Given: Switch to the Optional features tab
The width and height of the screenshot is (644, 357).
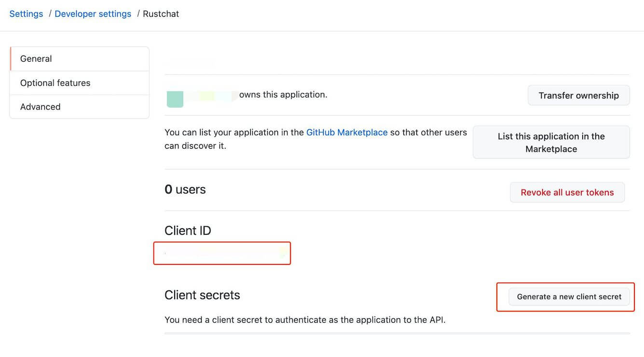Looking at the screenshot, I should [55, 83].
